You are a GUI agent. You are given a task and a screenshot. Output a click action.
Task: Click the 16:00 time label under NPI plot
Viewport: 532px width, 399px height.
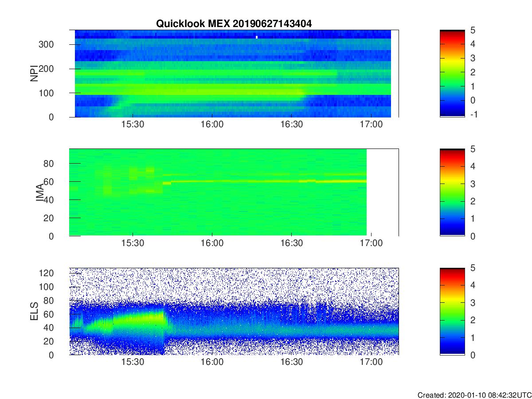(x=212, y=125)
